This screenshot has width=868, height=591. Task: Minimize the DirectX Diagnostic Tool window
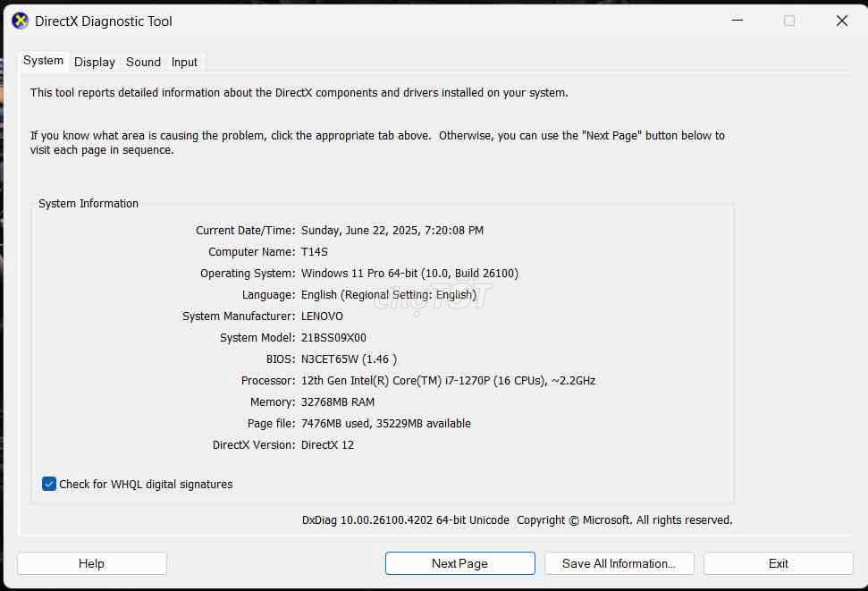pyautogui.click(x=737, y=21)
